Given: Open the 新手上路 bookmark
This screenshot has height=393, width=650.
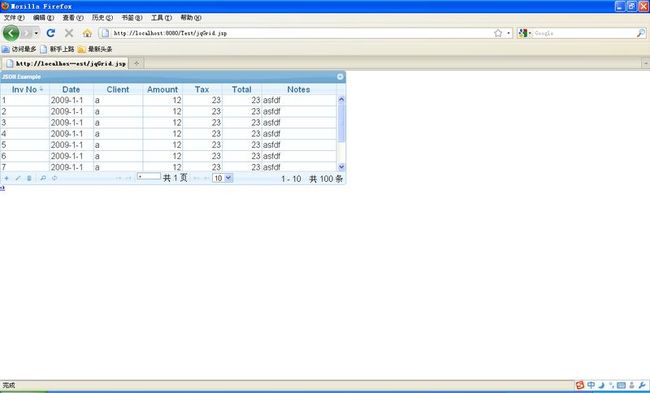Looking at the screenshot, I should [x=57, y=49].
